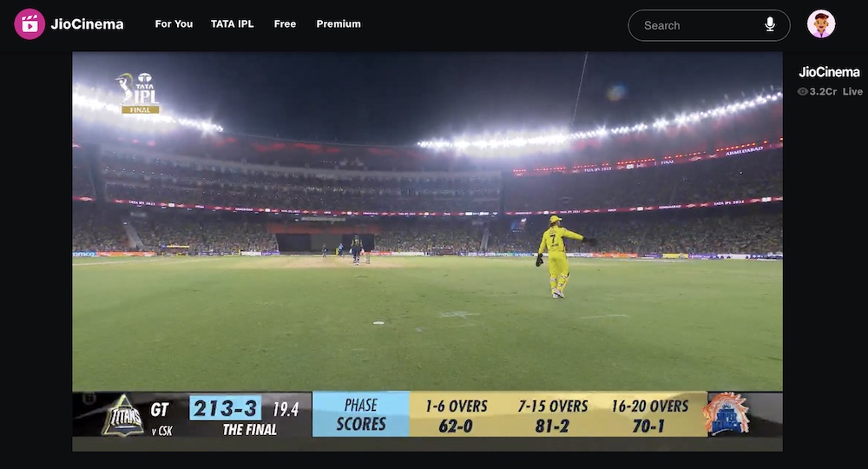
Task: Select the Gujarat Titans logo on scoreboard
Action: point(123,415)
